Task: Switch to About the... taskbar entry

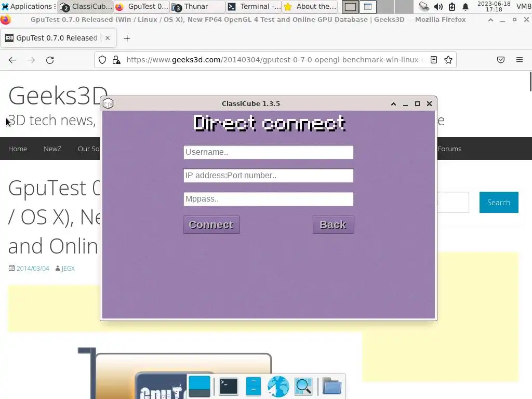Action: (x=310, y=6)
